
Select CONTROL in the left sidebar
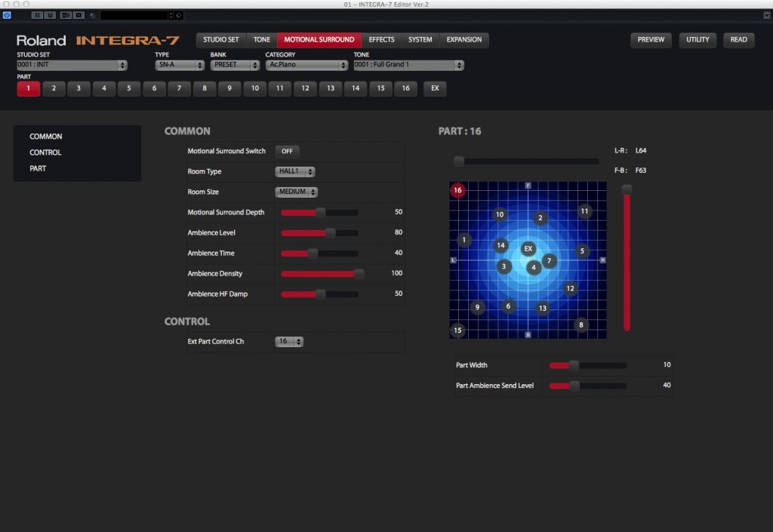coord(46,152)
